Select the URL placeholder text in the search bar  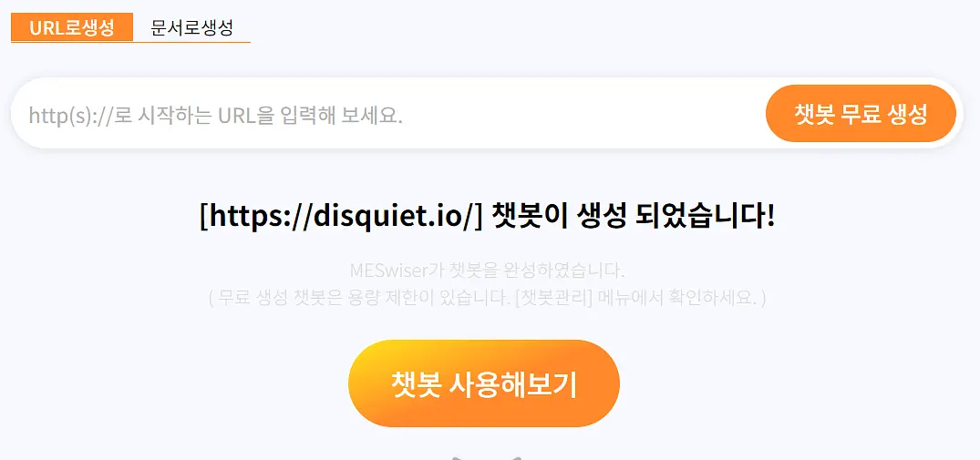point(216,115)
